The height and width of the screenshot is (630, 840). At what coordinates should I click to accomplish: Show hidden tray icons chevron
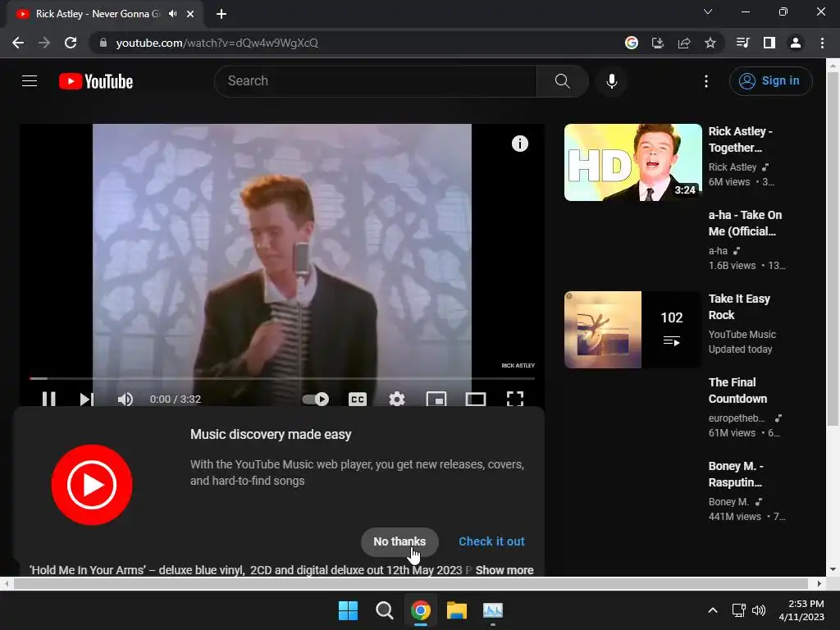coord(713,610)
